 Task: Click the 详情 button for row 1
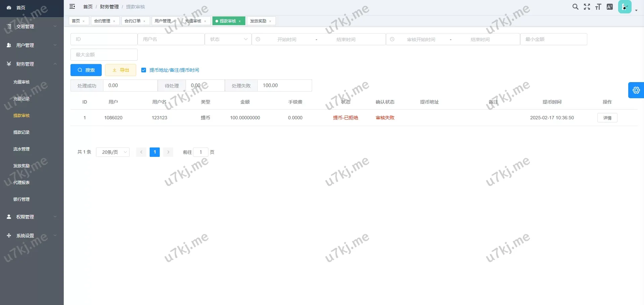[607, 118]
